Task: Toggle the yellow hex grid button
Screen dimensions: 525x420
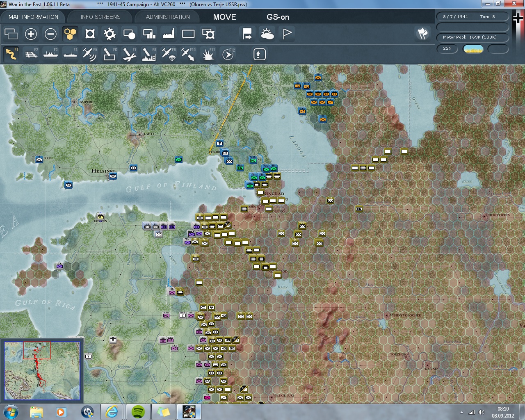Action: point(70,34)
